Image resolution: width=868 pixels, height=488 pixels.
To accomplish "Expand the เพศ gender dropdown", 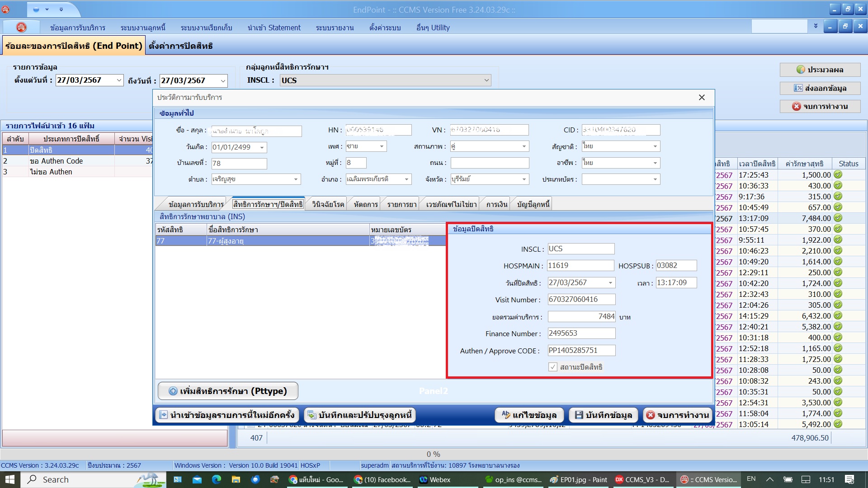I will (382, 146).
